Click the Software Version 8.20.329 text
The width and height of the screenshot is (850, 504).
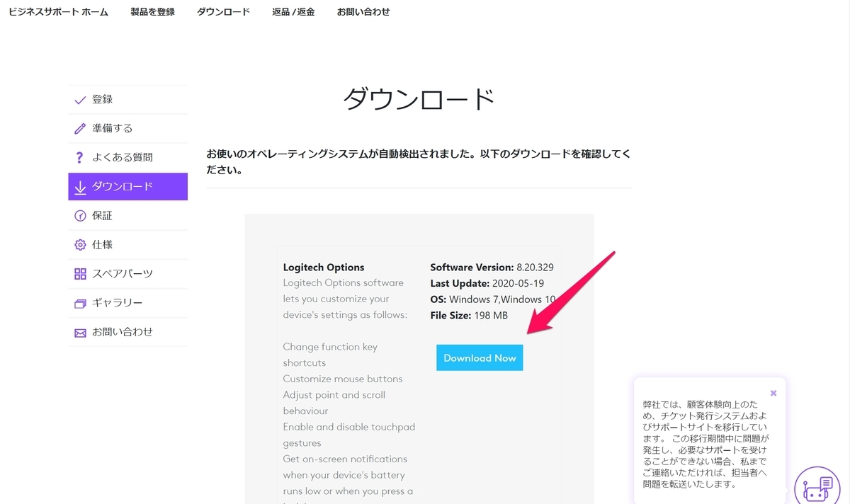click(x=492, y=268)
